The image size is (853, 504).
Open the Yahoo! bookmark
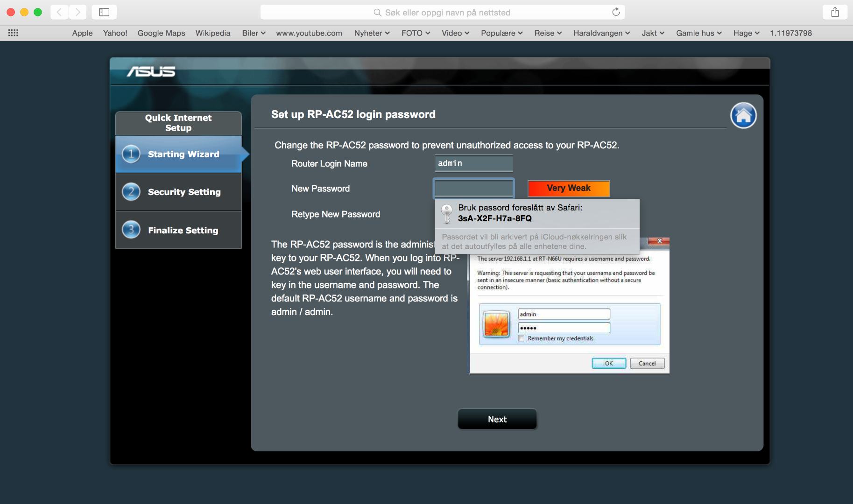point(115,33)
